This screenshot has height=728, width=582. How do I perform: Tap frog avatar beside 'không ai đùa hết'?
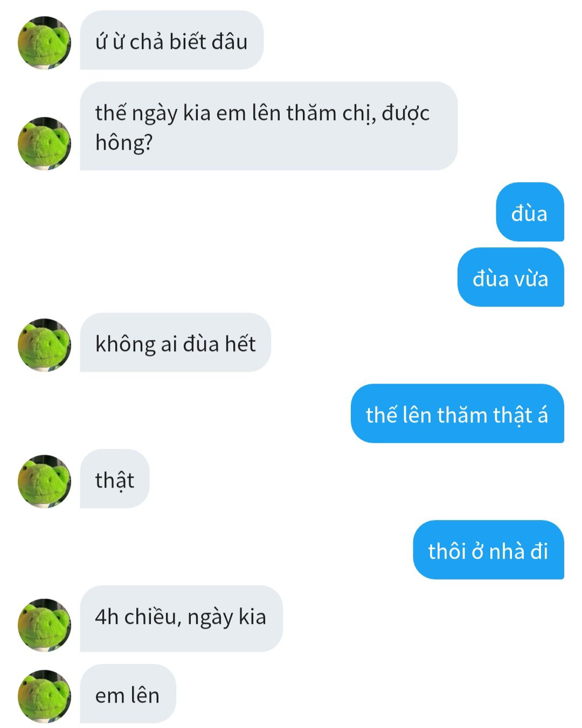coord(44,345)
